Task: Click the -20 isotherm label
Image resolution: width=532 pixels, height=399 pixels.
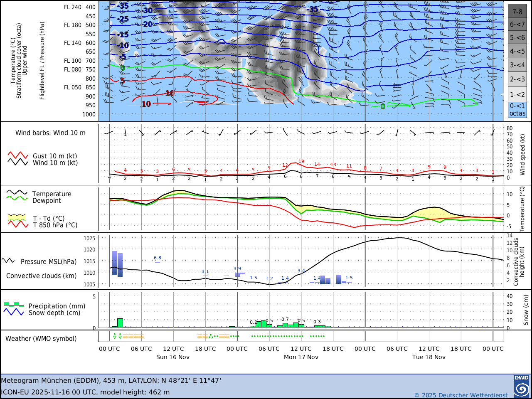Action: point(147,24)
